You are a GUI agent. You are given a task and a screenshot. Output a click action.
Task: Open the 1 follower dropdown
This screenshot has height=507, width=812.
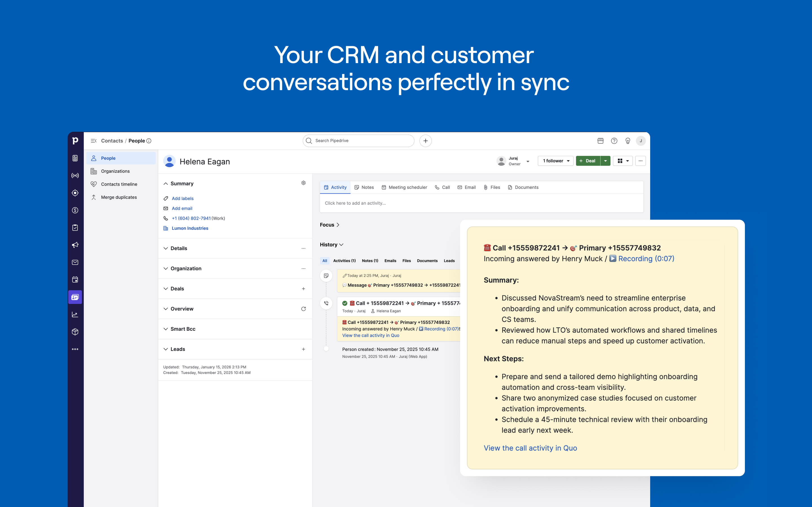click(556, 161)
